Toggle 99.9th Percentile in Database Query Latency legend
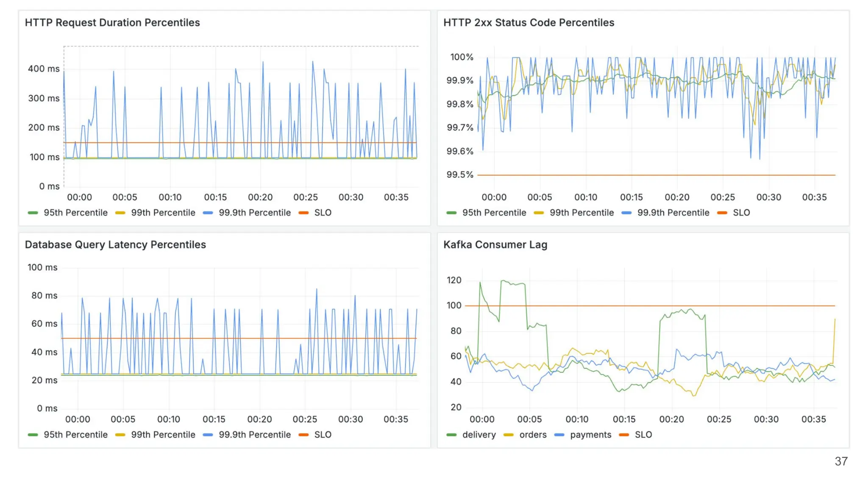868x488 pixels. click(254, 435)
